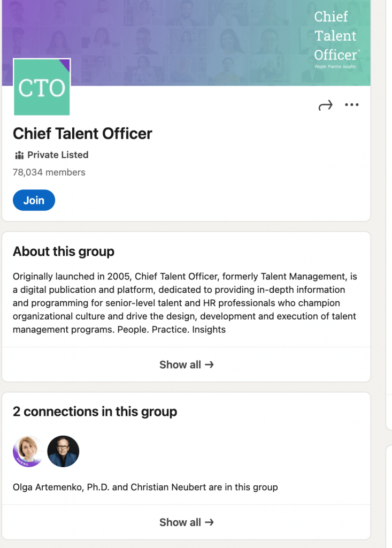Join the Chief Talent Officer group
392x548 pixels.
[x=34, y=200]
